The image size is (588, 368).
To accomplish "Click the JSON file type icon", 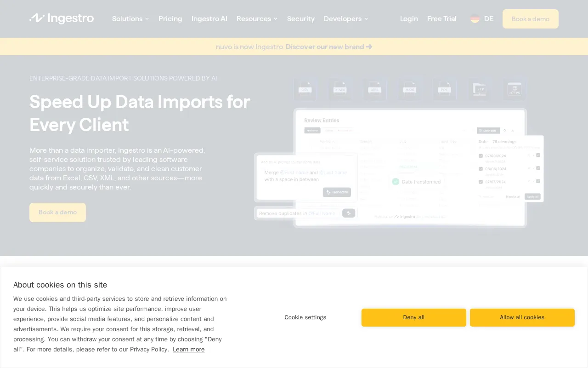I will coord(410,89).
